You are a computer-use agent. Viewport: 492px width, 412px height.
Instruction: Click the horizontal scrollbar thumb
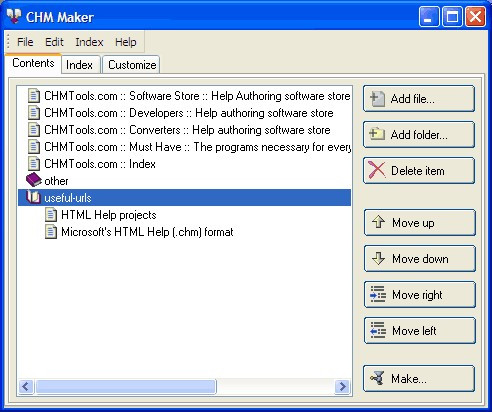[126, 387]
